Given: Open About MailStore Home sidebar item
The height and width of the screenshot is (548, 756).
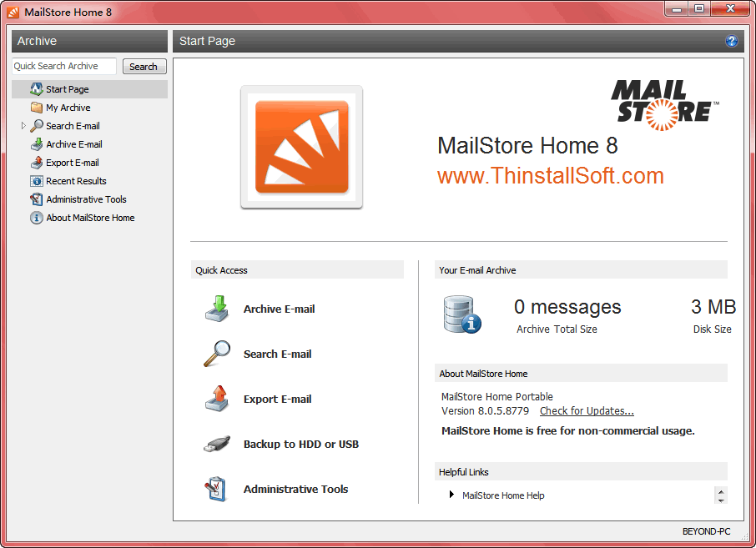Looking at the screenshot, I should [90, 218].
